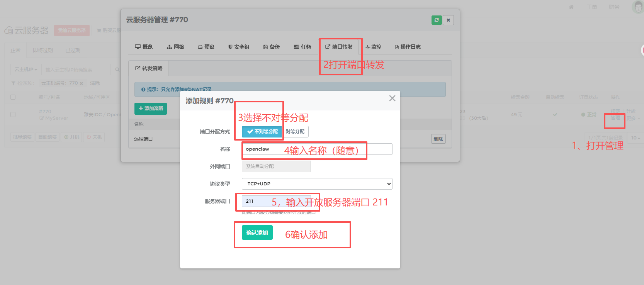644x285 pixels.
Task: Edit the MyServer alias pencil icon
Action: pos(41,118)
